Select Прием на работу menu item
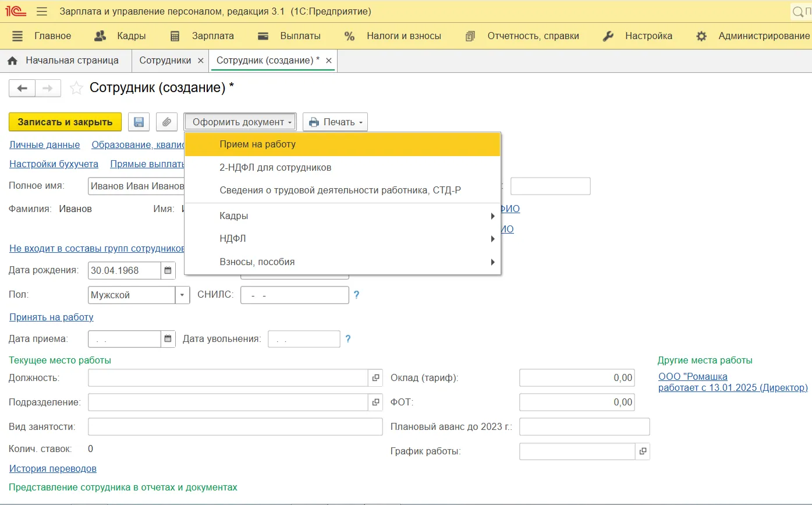The image size is (812, 505). (343, 144)
